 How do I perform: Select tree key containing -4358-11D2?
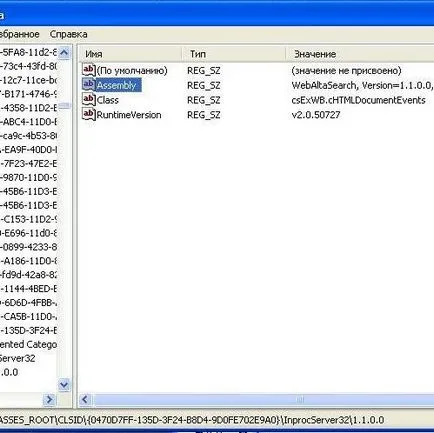click(28, 108)
